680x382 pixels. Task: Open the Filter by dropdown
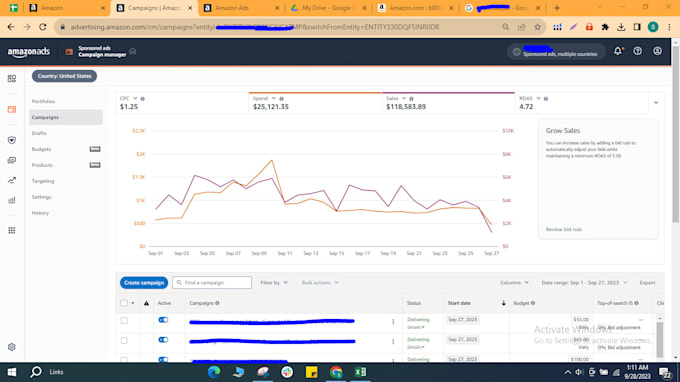tap(274, 283)
